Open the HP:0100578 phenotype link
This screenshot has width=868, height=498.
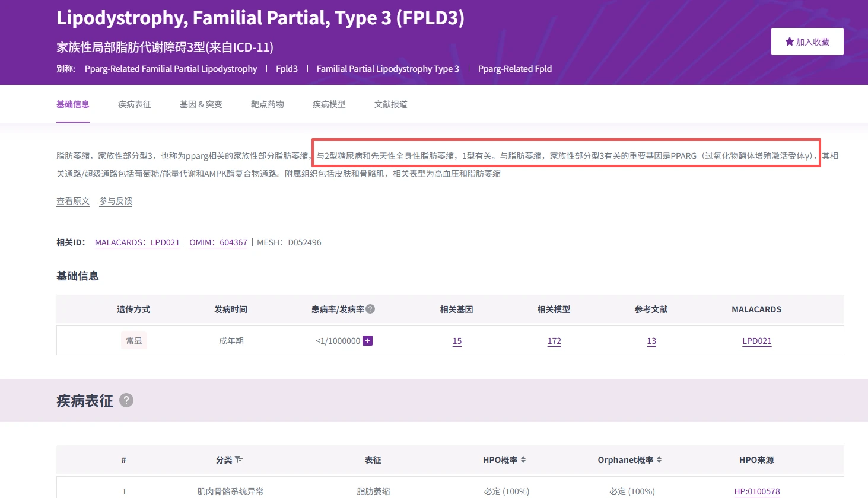coord(756,491)
